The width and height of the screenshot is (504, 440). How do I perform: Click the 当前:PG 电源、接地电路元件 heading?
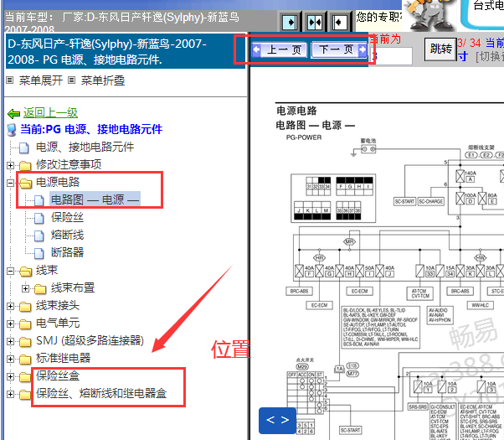tap(91, 129)
